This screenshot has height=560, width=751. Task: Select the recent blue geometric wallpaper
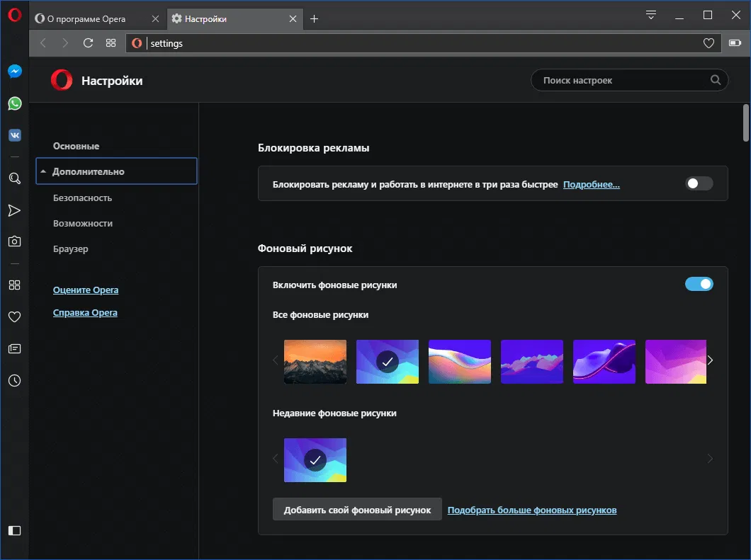click(x=315, y=460)
